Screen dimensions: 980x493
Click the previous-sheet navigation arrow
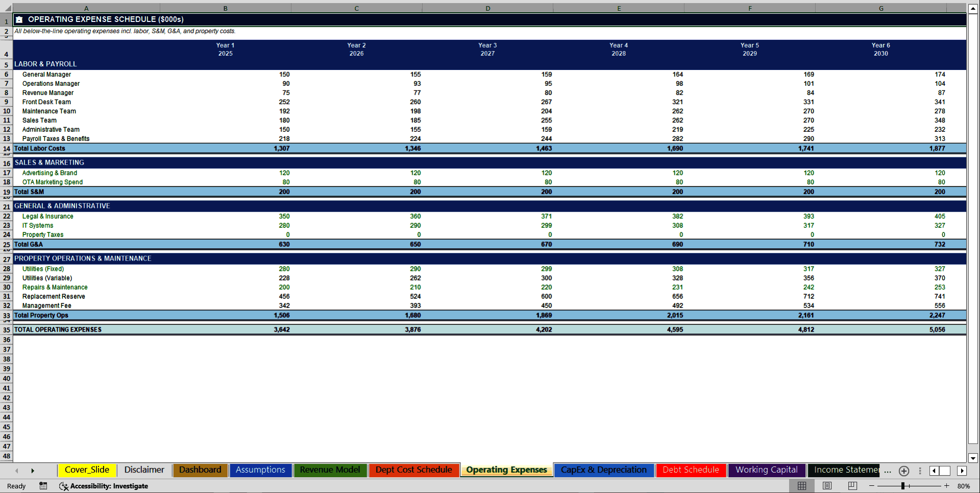[x=17, y=471]
